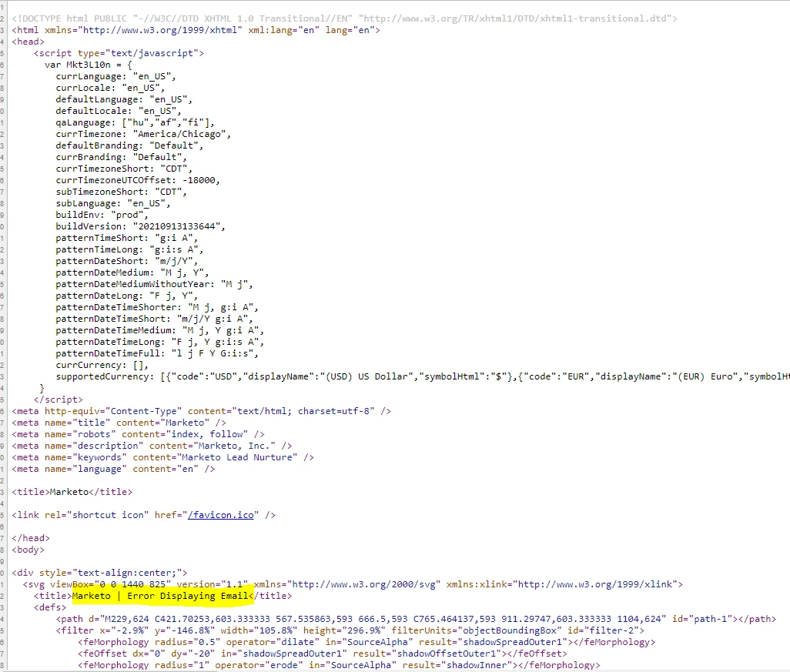Click the patternTimeShort: "g:i A" line
790x672 pixels.
point(127,239)
